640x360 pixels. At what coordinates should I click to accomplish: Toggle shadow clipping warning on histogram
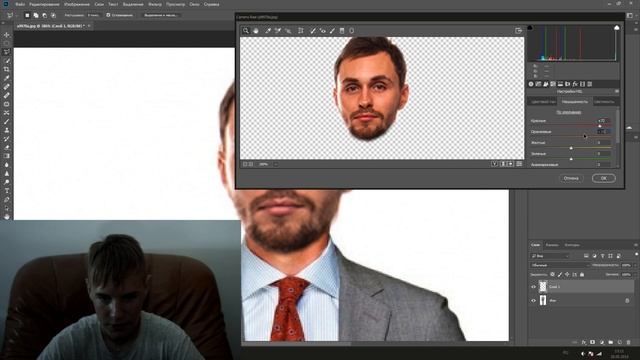(530, 28)
